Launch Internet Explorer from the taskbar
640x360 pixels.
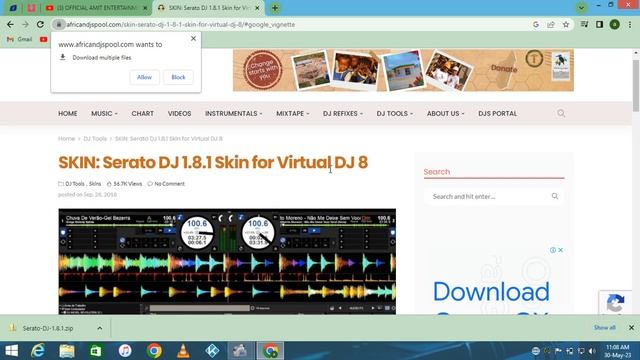(x=38, y=351)
